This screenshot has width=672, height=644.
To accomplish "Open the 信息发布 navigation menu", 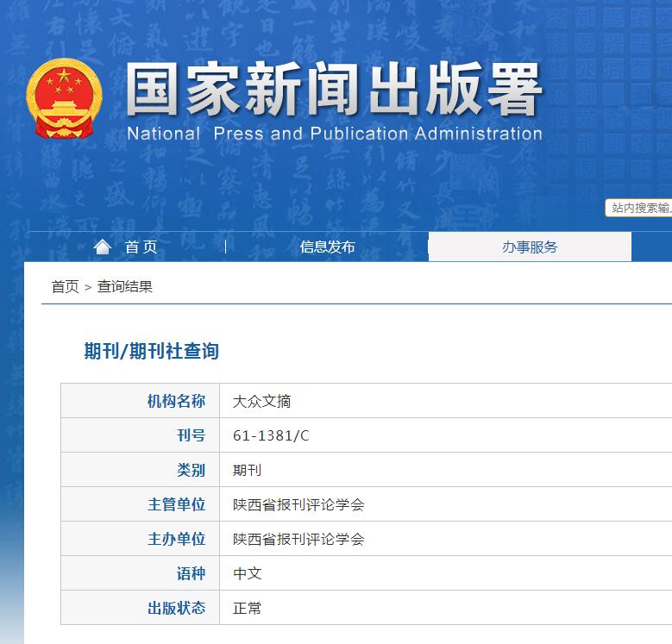I will click(x=327, y=247).
